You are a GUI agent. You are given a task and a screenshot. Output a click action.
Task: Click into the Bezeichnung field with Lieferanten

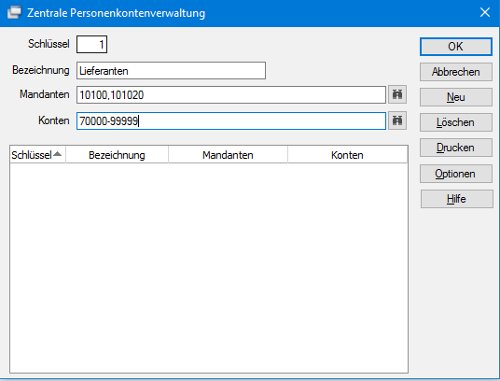[x=171, y=70]
